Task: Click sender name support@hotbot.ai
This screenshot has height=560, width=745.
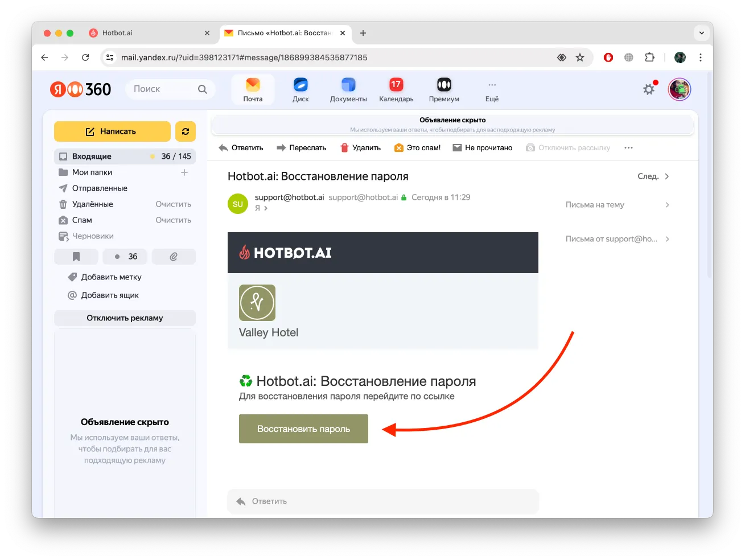Action: tap(289, 197)
